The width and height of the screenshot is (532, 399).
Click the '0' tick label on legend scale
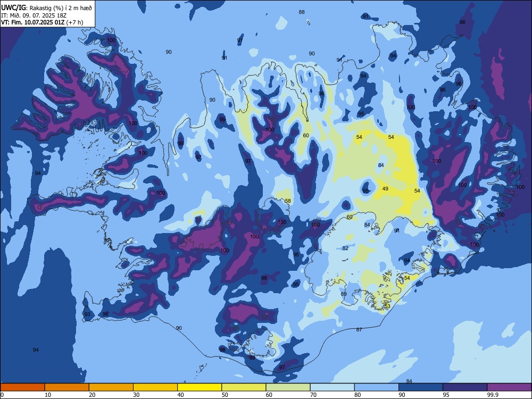point(2,395)
